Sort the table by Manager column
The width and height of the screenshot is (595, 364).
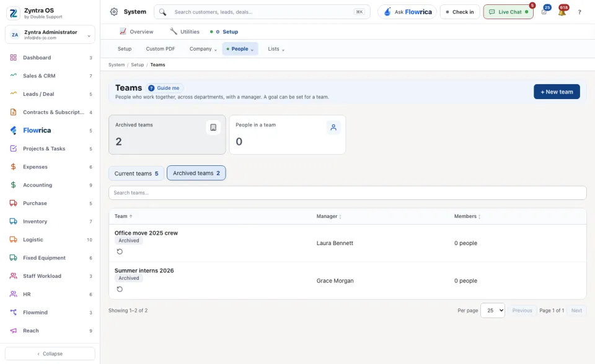click(328, 217)
